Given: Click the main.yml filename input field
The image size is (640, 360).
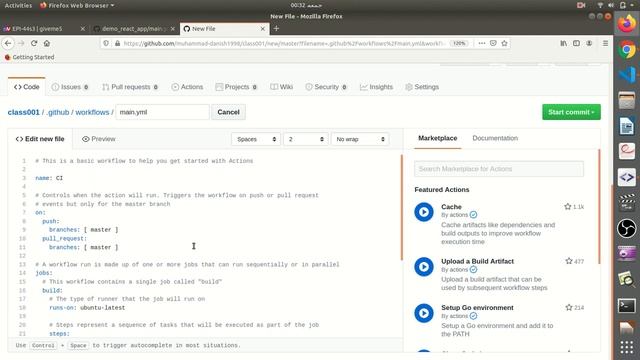Looking at the screenshot, I should tap(162, 112).
